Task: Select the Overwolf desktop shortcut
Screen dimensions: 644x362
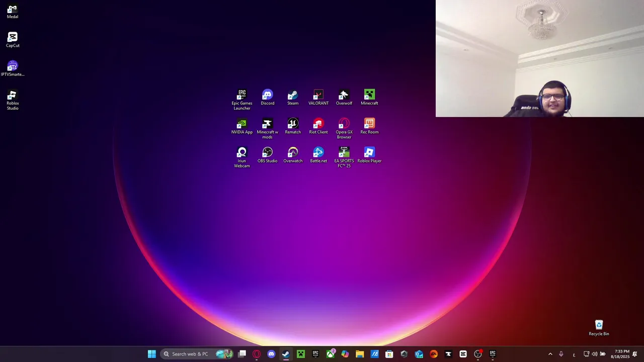Action: pos(344,98)
